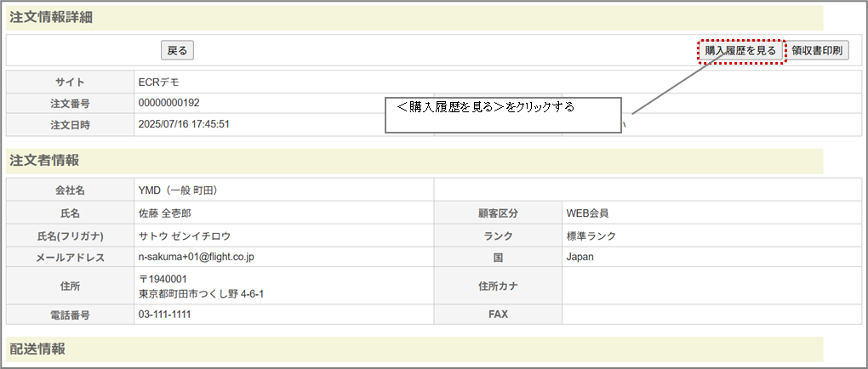868x369 pixels.
Task: Click the address 東京都町田市つくし野 4-6-1
Action: [x=201, y=294]
